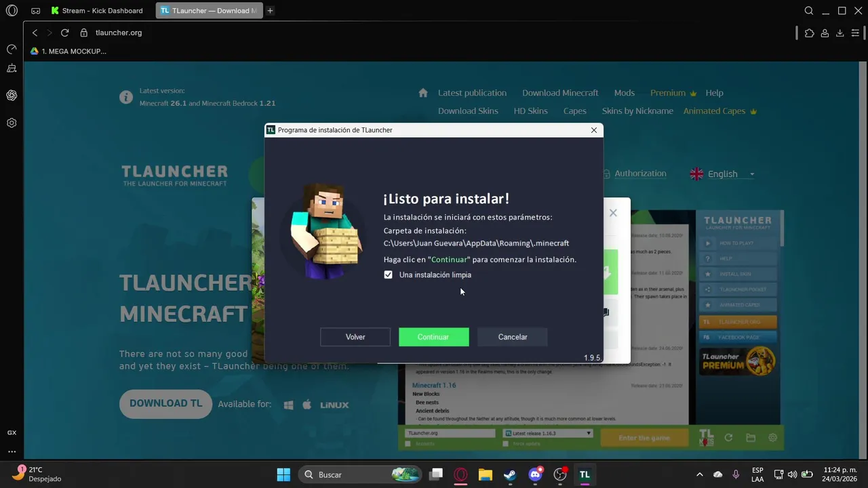The width and height of the screenshot is (868, 488).
Task: Open the volume speaker tray icon
Action: pos(793,474)
